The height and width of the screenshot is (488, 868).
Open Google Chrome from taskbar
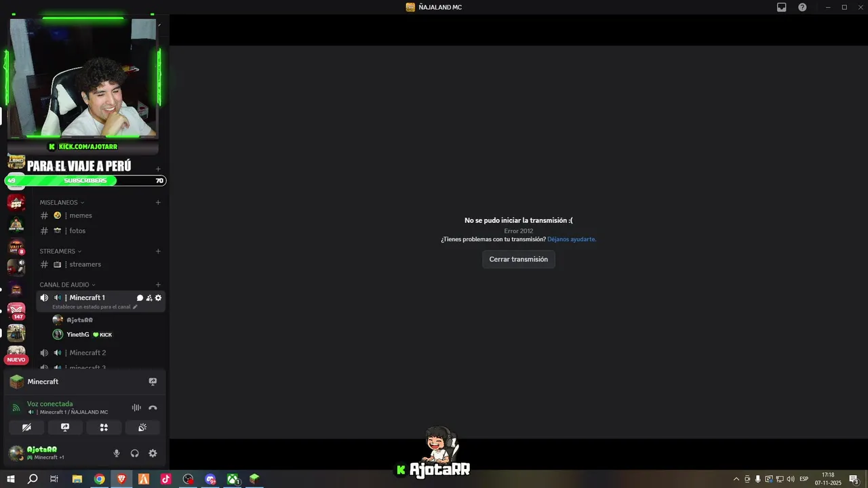(x=100, y=479)
